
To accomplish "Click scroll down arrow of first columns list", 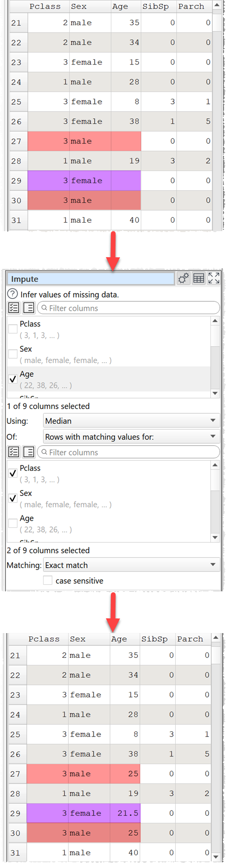I will (215, 393).
